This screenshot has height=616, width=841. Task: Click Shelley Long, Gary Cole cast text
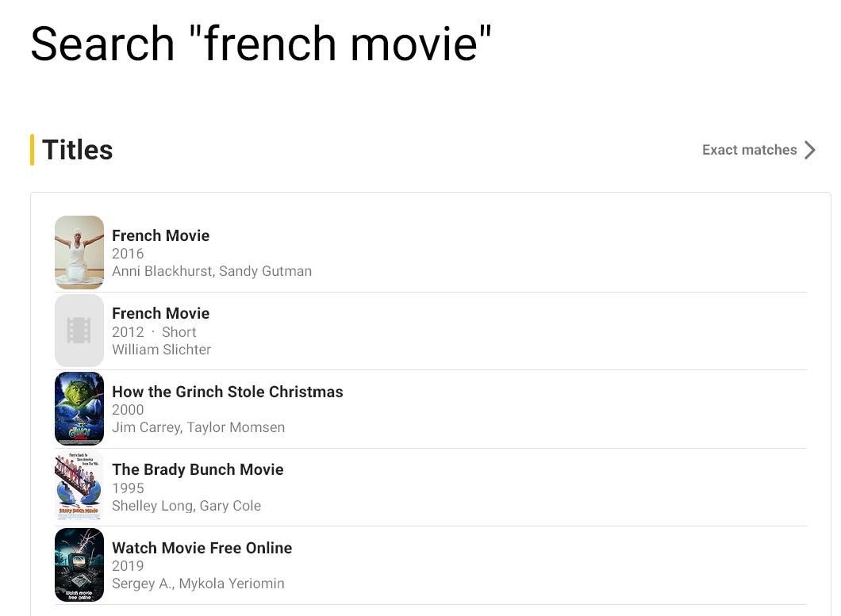pyautogui.click(x=186, y=506)
